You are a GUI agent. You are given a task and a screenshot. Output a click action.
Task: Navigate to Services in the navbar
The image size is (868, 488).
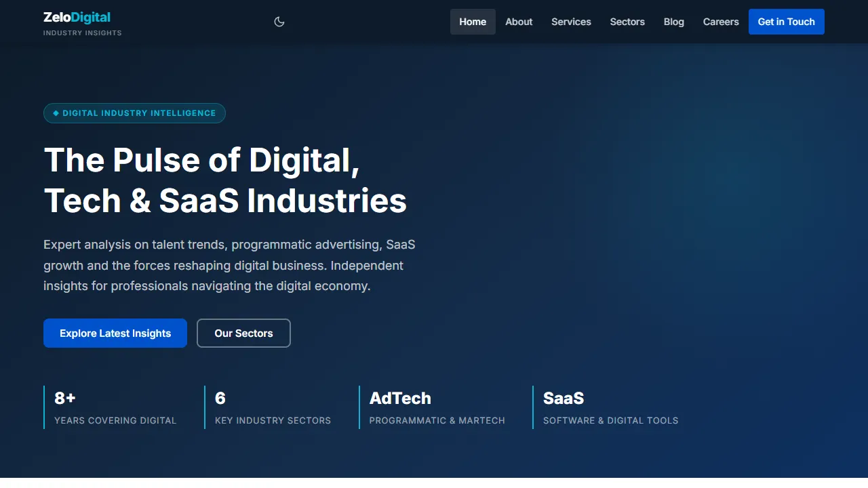(571, 22)
